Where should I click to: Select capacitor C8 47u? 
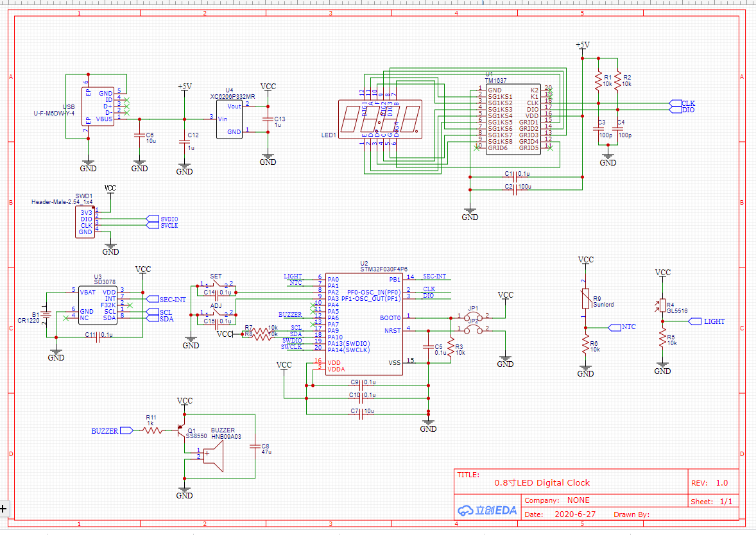pyautogui.click(x=255, y=446)
